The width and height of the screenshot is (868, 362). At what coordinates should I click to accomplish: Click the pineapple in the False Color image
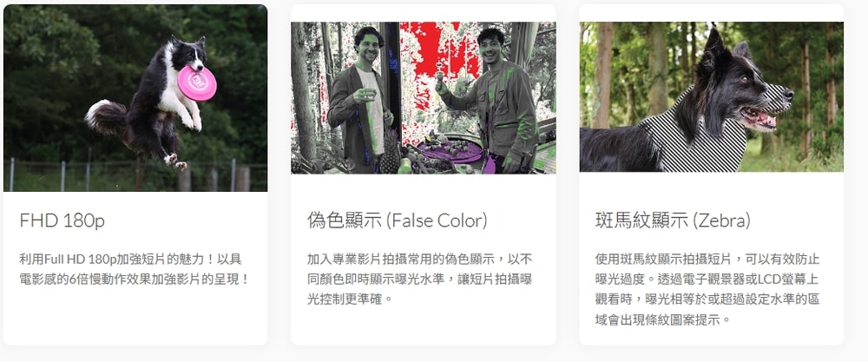(x=391, y=152)
